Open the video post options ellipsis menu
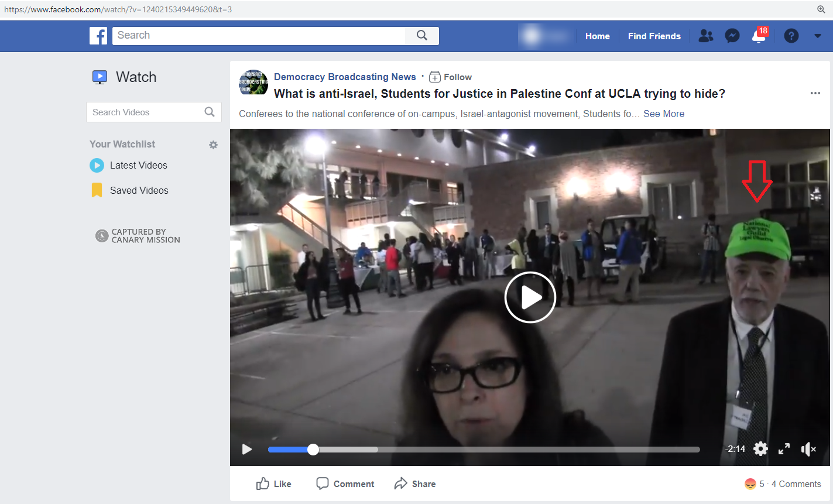The image size is (833, 504). coord(815,93)
